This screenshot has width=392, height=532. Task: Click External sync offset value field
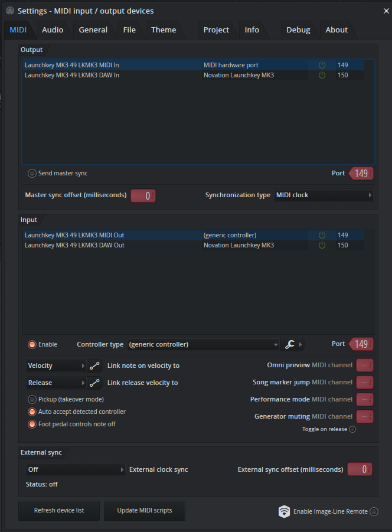click(x=360, y=469)
